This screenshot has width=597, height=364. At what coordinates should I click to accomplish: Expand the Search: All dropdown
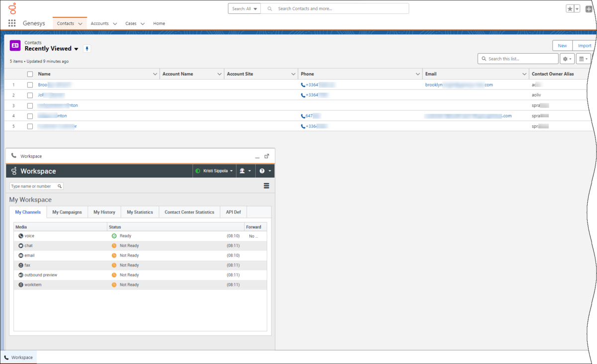pyautogui.click(x=244, y=8)
